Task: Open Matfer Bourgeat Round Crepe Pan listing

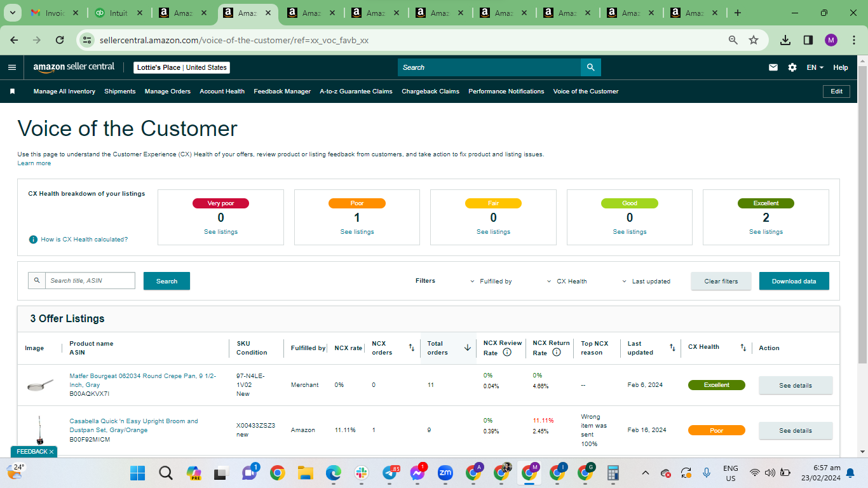Action: [x=143, y=380]
